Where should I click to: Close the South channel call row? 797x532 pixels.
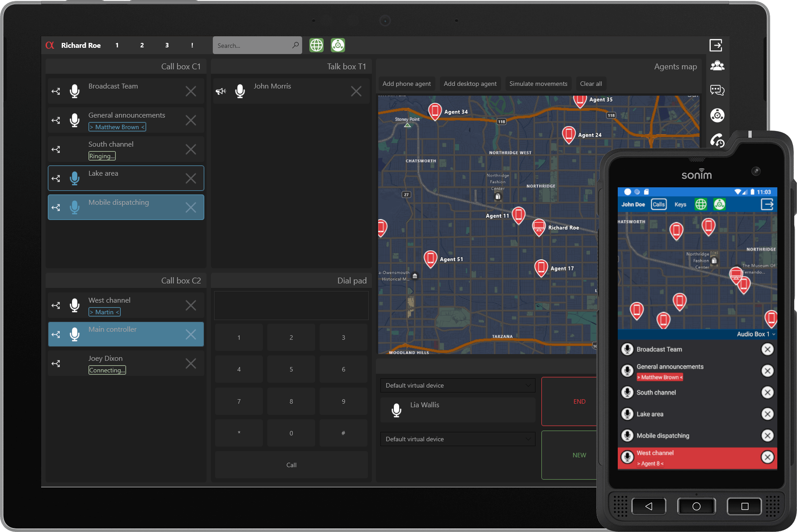coord(191,149)
